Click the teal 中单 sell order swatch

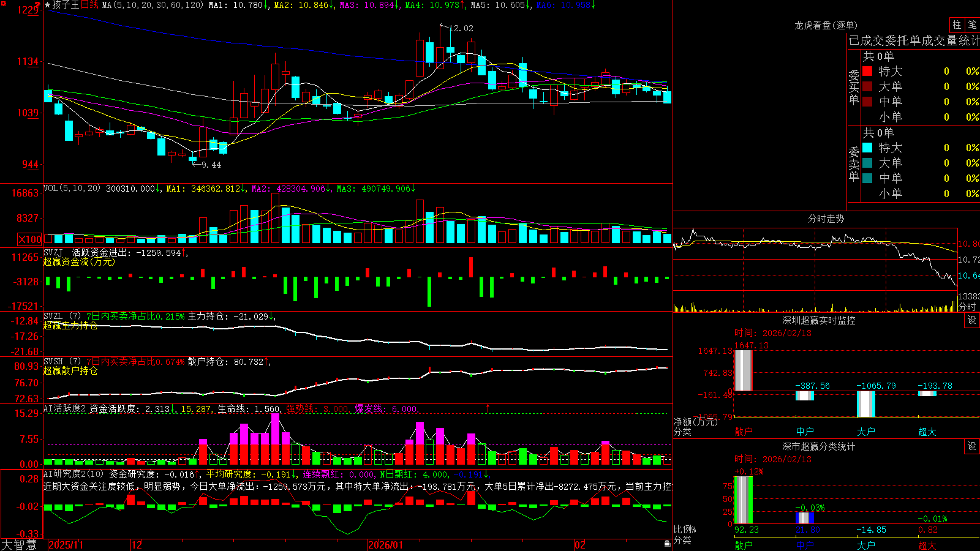click(867, 178)
